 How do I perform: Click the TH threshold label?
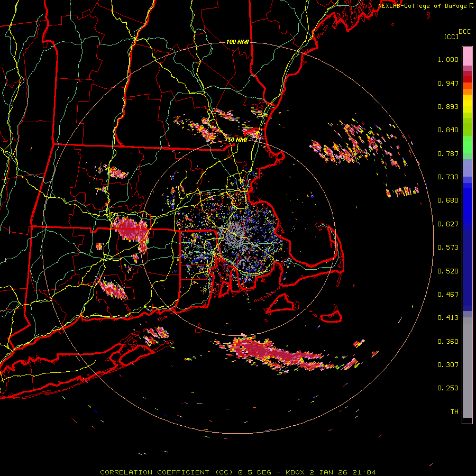pos(454,412)
